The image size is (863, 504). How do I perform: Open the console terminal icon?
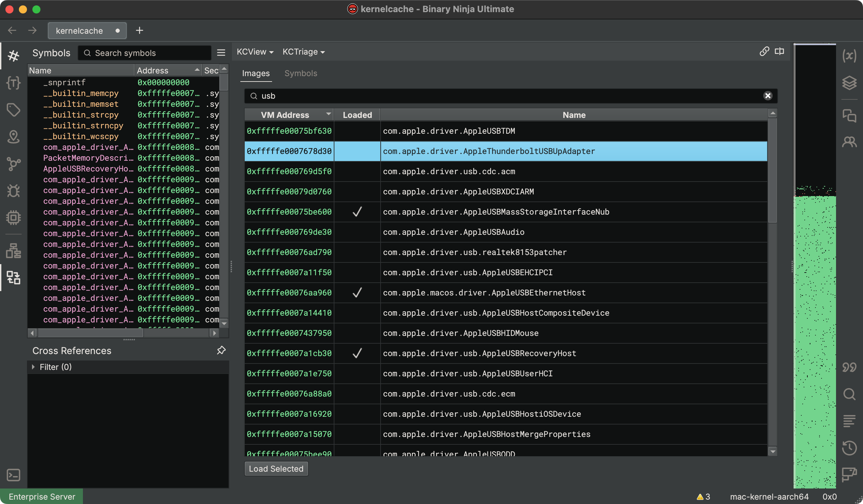coord(13,475)
